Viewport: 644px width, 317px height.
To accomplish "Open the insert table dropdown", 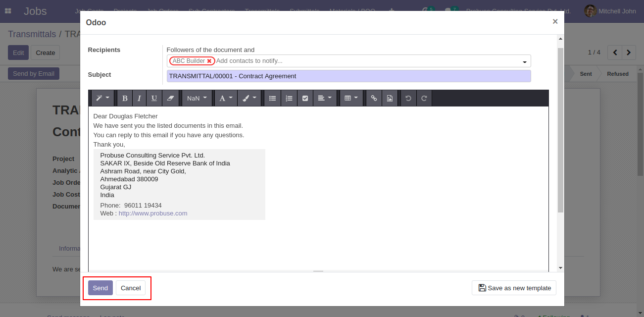I will click(351, 98).
